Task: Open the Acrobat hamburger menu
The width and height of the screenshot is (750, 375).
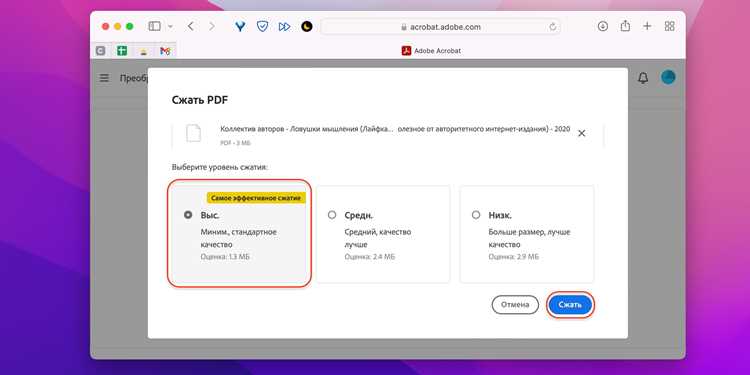Action: point(104,78)
